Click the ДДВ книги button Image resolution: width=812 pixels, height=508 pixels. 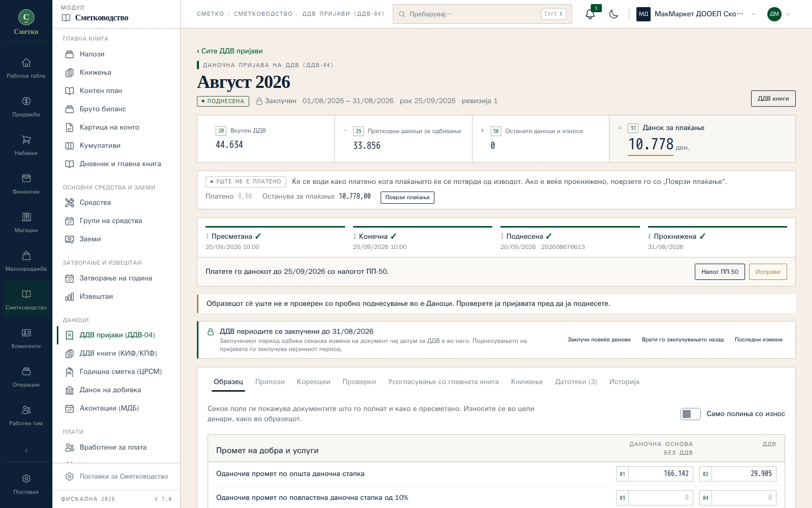(x=773, y=99)
